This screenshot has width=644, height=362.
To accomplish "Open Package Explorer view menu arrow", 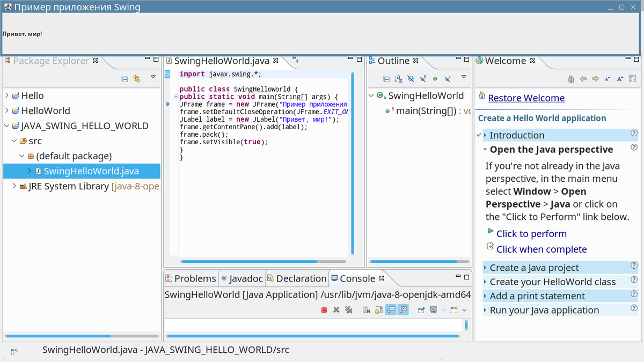I will click(153, 77).
